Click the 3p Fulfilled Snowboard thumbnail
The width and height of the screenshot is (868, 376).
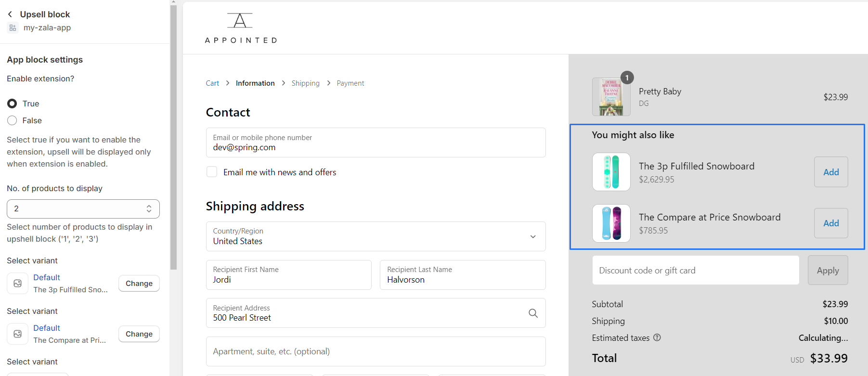(x=611, y=172)
